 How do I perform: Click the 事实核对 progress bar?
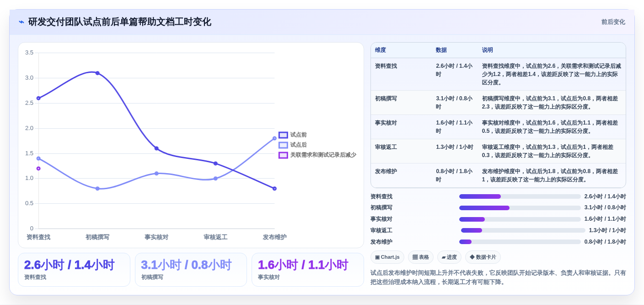[x=520, y=219]
